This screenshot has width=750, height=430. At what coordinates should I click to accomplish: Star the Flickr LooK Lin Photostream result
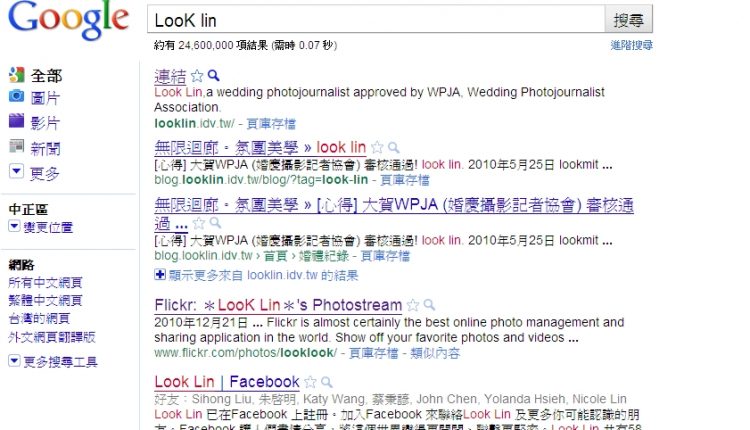point(412,305)
